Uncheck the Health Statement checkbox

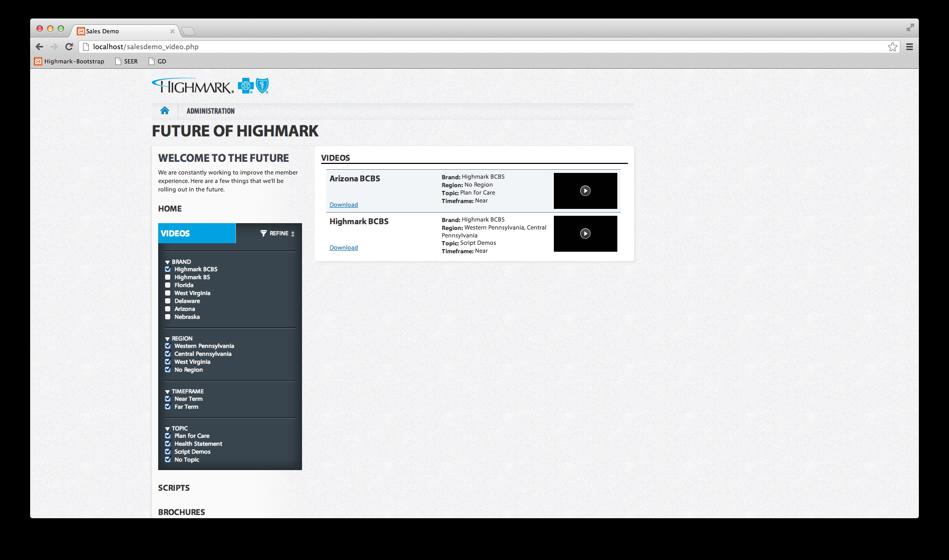[168, 444]
